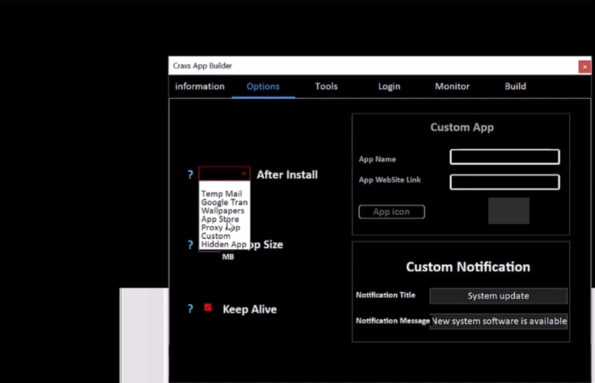Click the app icon preview box
The image size is (595, 383).
click(508, 211)
